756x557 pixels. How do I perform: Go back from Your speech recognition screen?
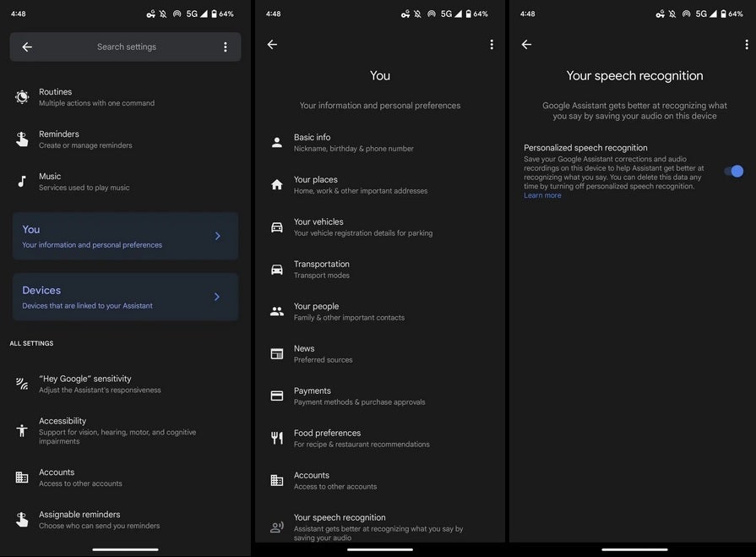[x=526, y=44]
